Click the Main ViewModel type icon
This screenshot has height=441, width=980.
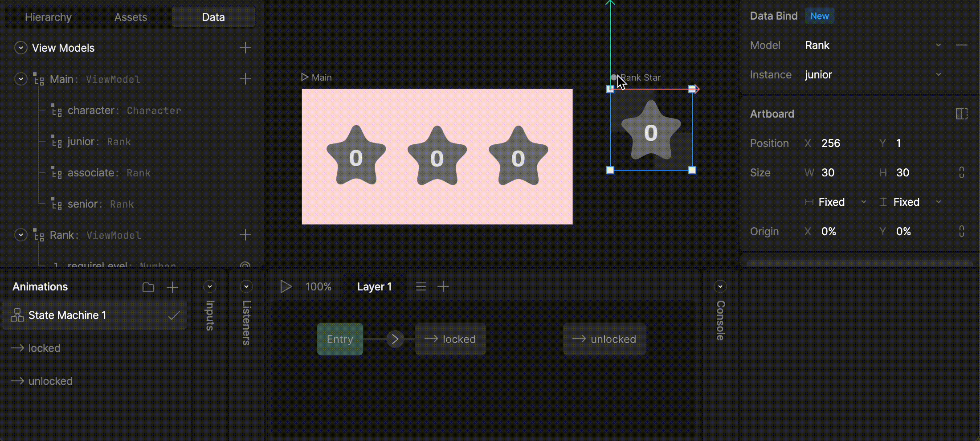39,79
